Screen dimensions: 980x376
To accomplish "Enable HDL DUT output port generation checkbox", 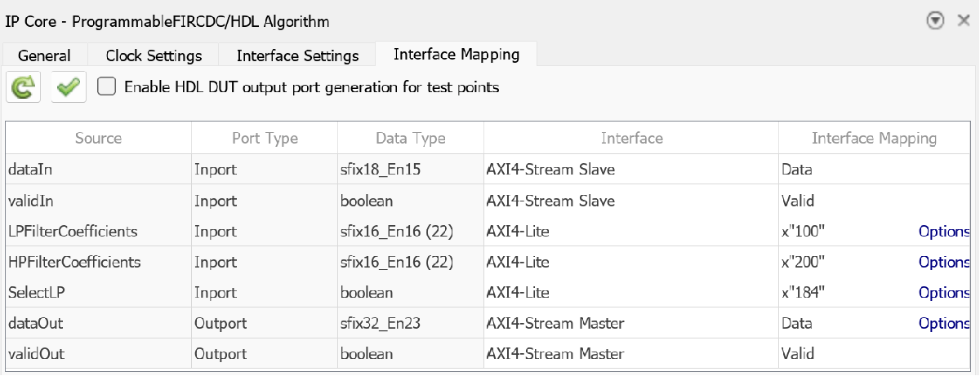I will pos(106,86).
